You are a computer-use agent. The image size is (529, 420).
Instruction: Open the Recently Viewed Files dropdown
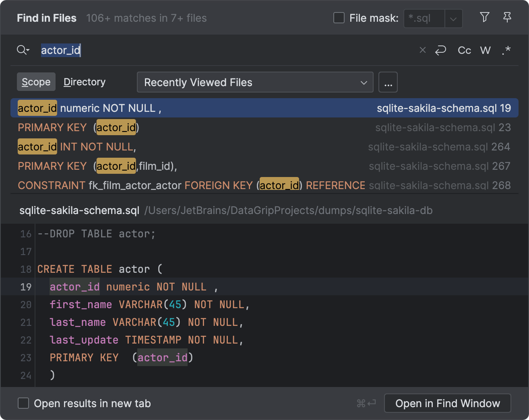(255, 82)
